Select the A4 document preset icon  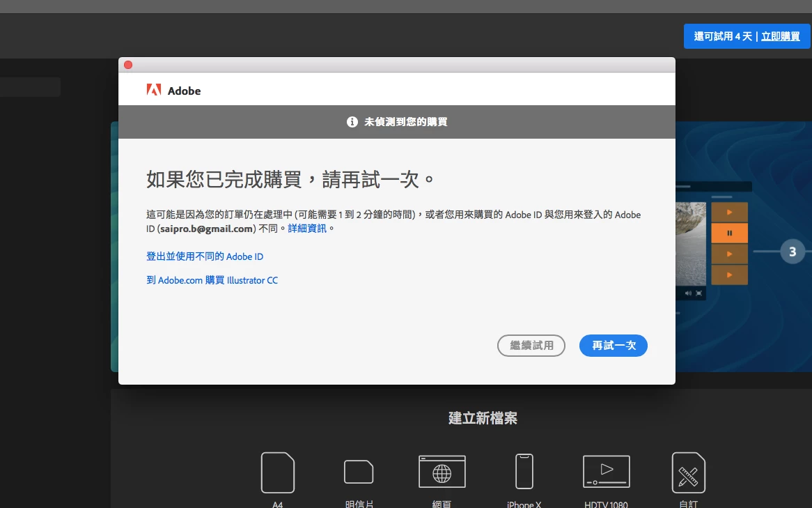(x=278, y=472)
